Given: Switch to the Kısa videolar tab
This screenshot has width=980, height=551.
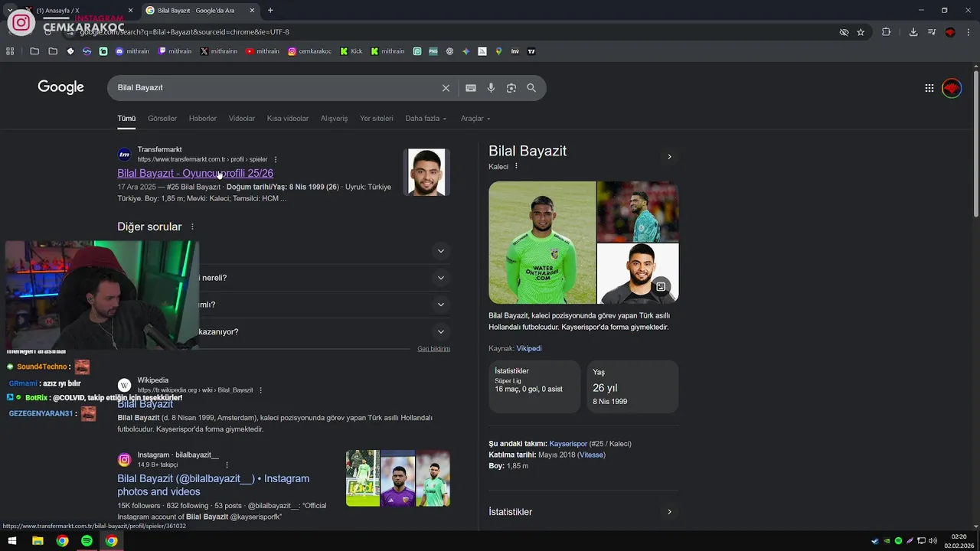Looking at the screenshot, I should coord(288,119).
